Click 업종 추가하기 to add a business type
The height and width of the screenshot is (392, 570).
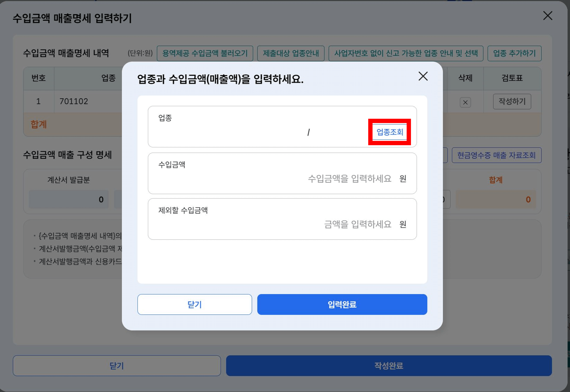point(515,53)
